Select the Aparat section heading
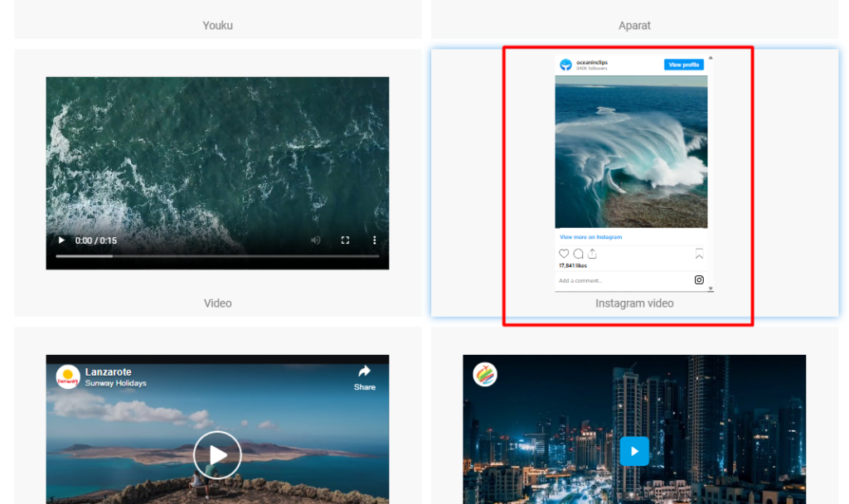The height and width of the screenshot is (504, 849). tap(633, 25)
